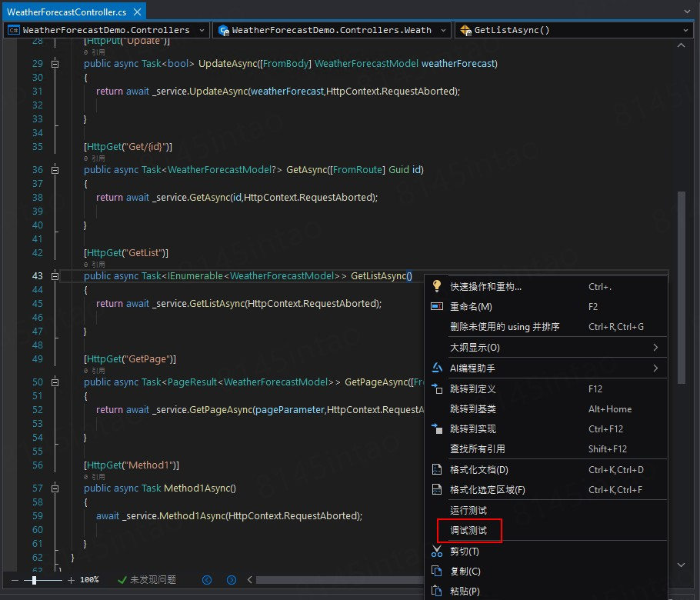Click the 格式化选定区域 icon
Image resolution: width=700 pixels, height=600 pixels.
pyautogui.click(x=437, y=489)
